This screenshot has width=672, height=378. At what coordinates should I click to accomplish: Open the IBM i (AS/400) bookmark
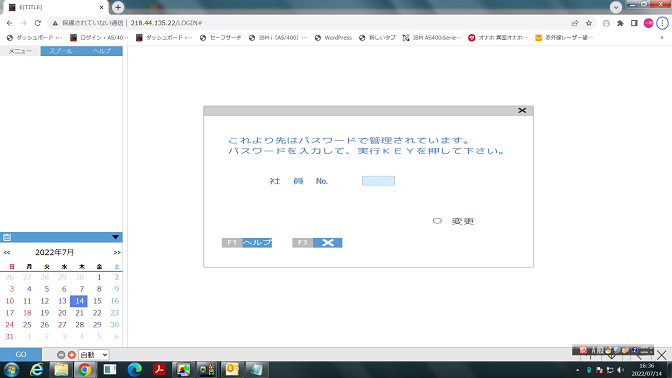[278, 38]
